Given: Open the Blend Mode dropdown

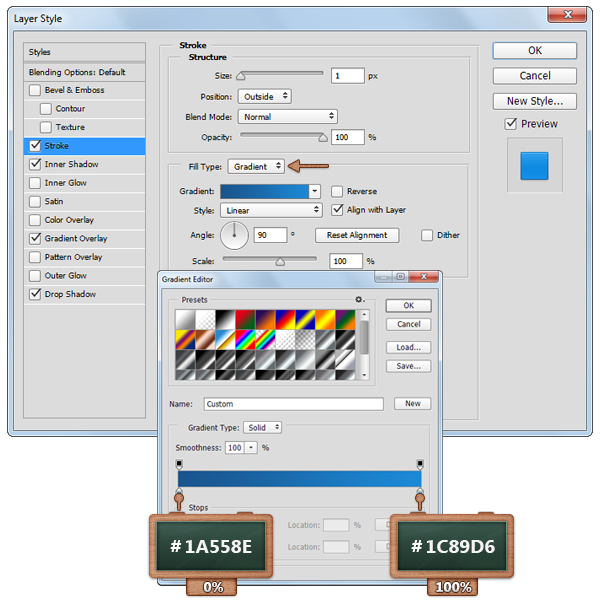Looking at the screenshot, I should coord(287,117).
